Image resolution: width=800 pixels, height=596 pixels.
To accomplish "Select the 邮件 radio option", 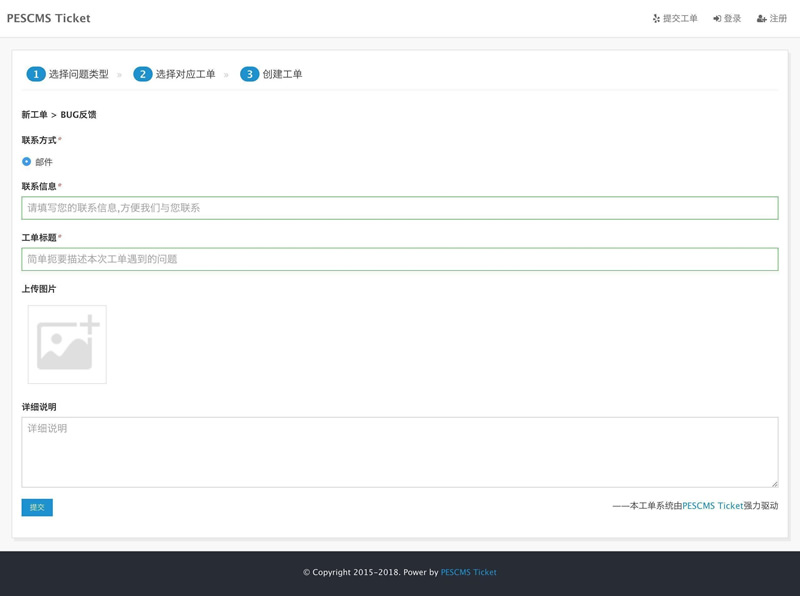I will [27, 161].
